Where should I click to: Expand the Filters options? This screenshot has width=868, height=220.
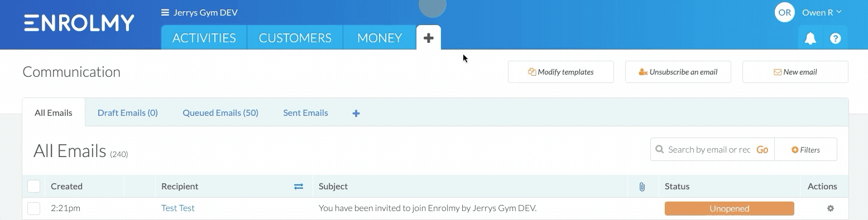coord(805,149)
